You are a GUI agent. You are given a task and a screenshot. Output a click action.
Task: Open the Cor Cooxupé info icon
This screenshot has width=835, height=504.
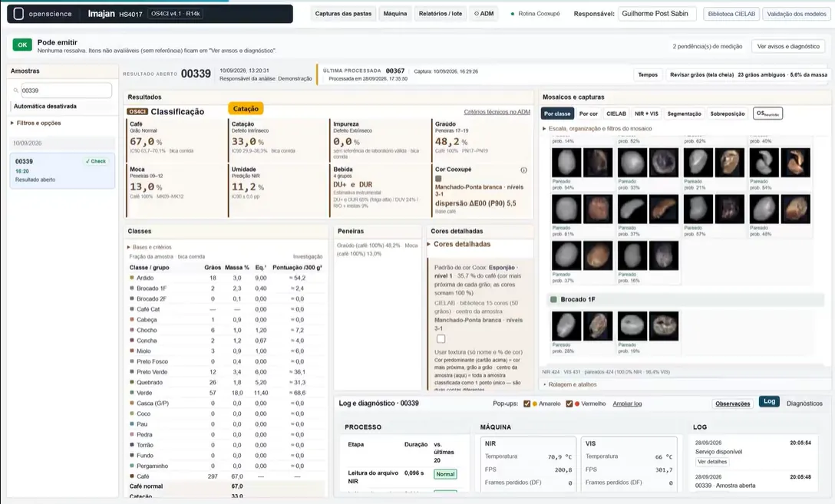pos(523,170)
